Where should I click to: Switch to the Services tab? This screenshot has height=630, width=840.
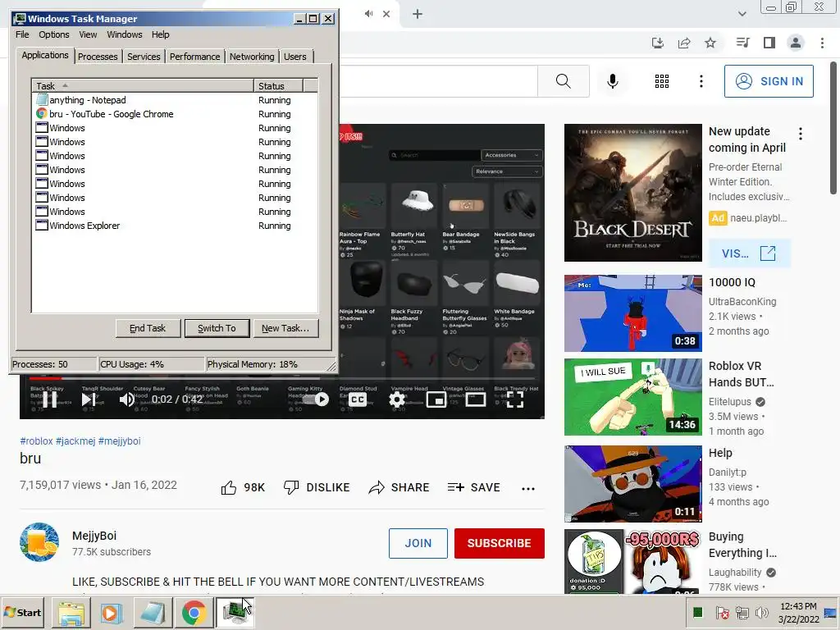tap(144, 57)
